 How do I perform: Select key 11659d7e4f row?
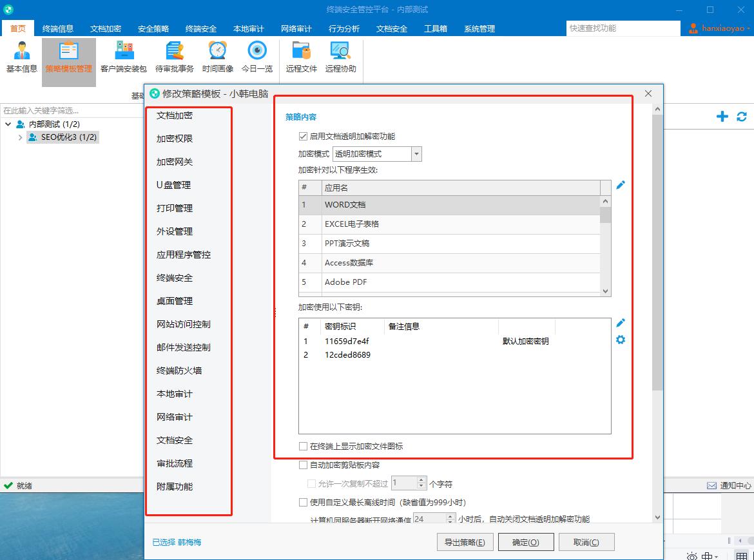tap(454, 341)
